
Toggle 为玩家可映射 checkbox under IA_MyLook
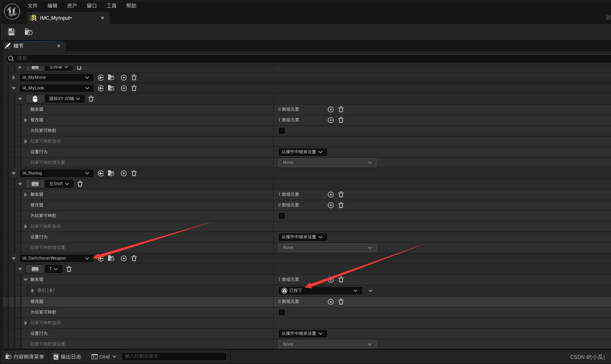[x=282, y=131]
